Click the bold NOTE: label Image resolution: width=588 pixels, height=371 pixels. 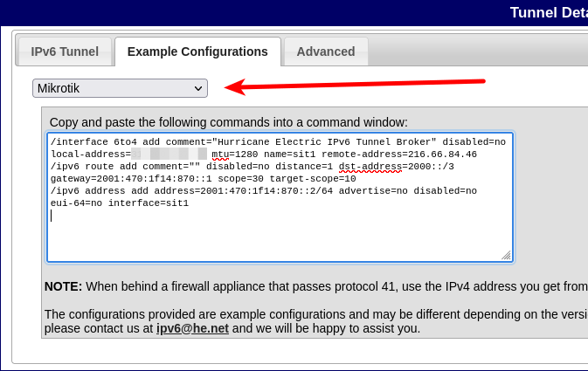63,286
